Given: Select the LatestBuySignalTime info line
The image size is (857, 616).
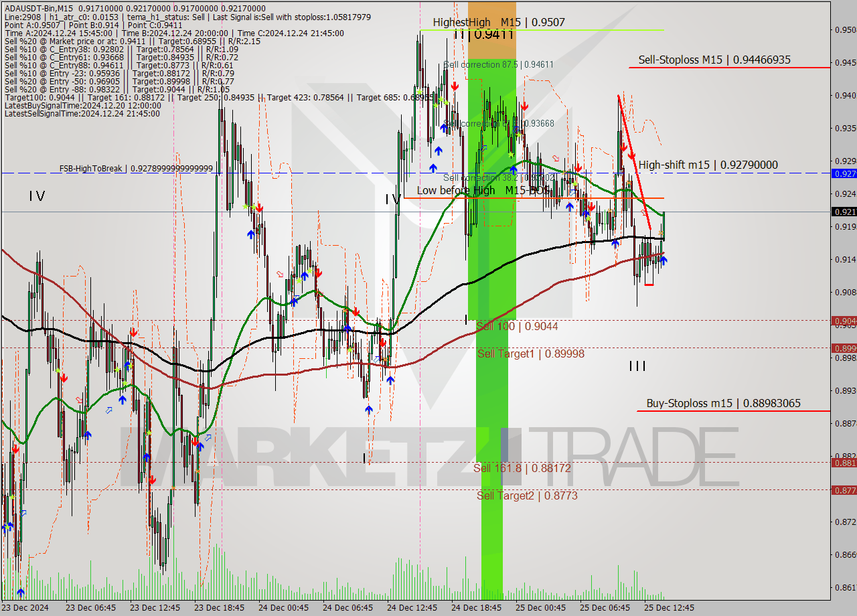Looking at the screenshot, I should coord(82,105).
